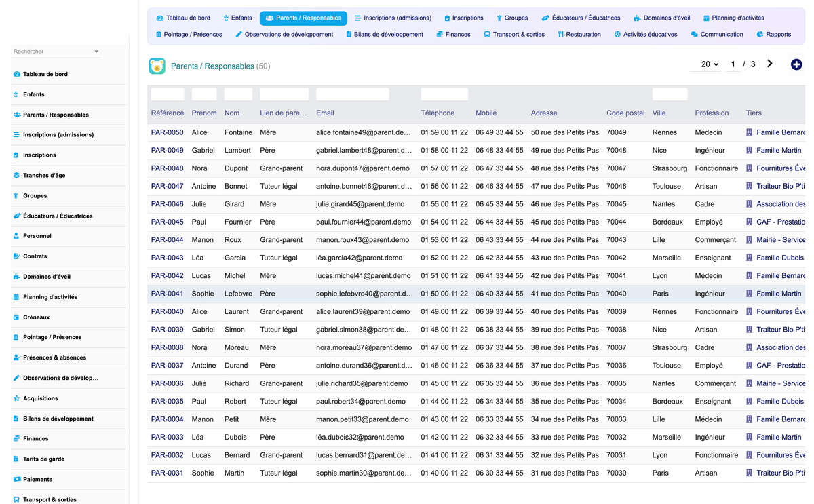Image resolution: width=814 pixels, height=504 pixels.
Task: Open the Groupes tab in top navigation
Action: 512,18
